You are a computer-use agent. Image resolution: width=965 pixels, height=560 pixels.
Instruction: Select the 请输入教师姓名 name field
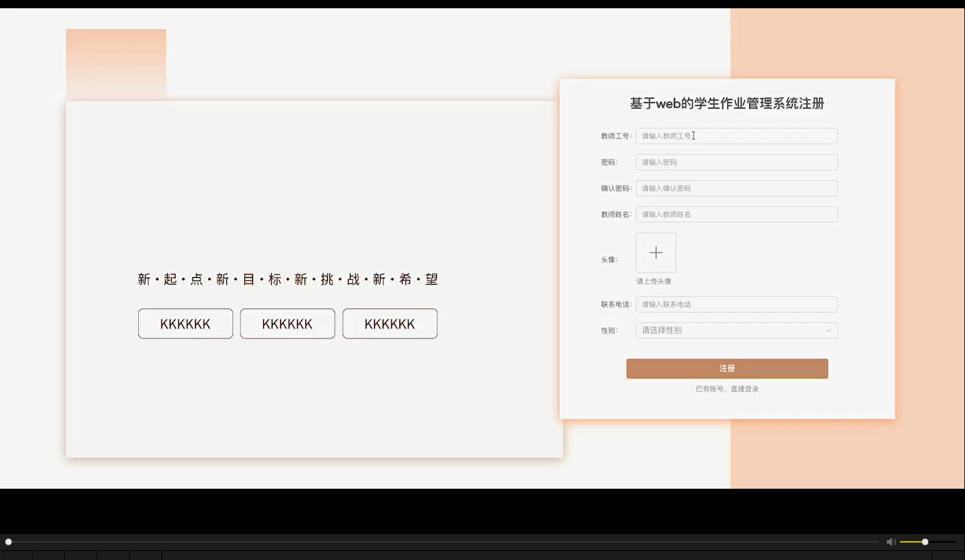[x=736, y=214]
